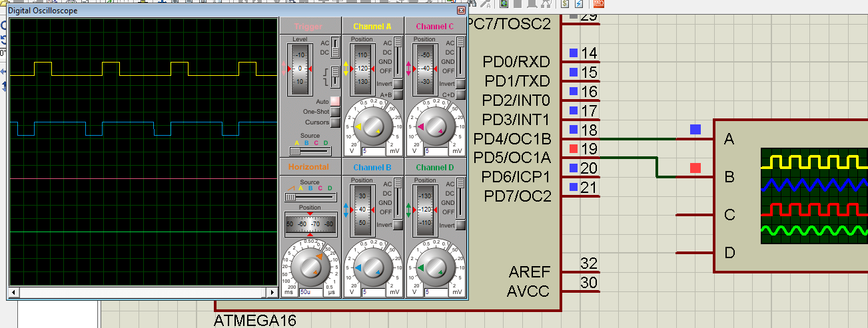Click the blue state square at pin 16

[x=574, y=90]
